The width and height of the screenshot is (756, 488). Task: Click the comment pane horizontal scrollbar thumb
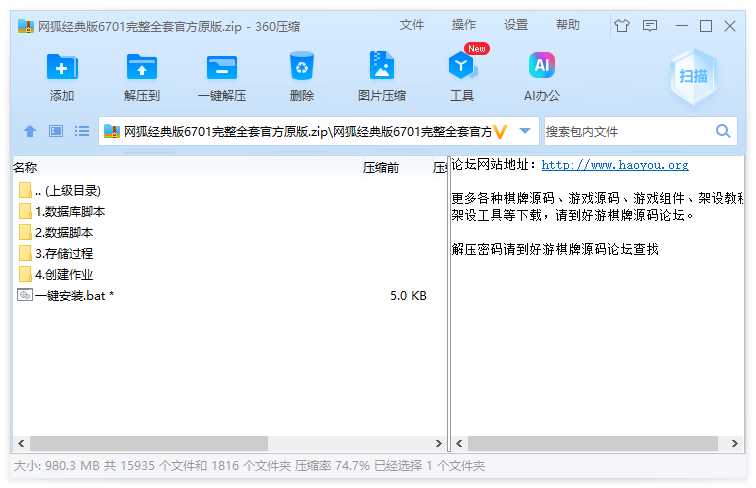pos(593,443)
